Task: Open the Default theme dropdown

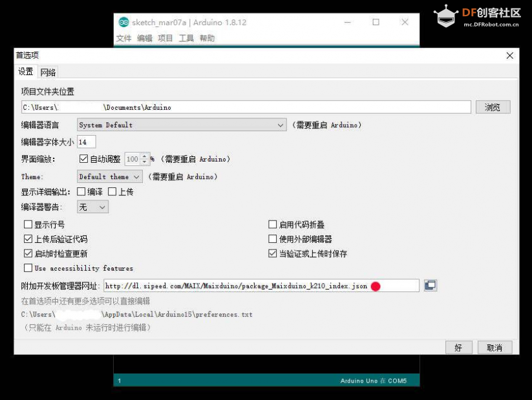Action: [x=110, y=177]
